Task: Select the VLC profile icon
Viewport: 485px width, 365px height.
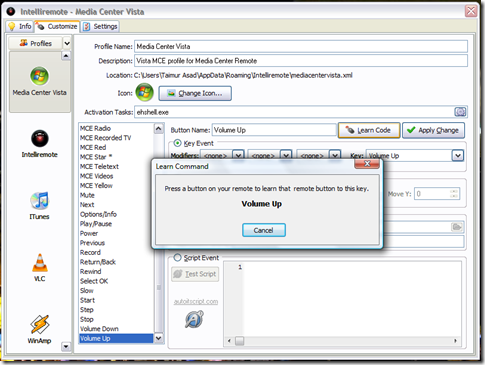Action: pyautogui.click(x=40, y=263)
